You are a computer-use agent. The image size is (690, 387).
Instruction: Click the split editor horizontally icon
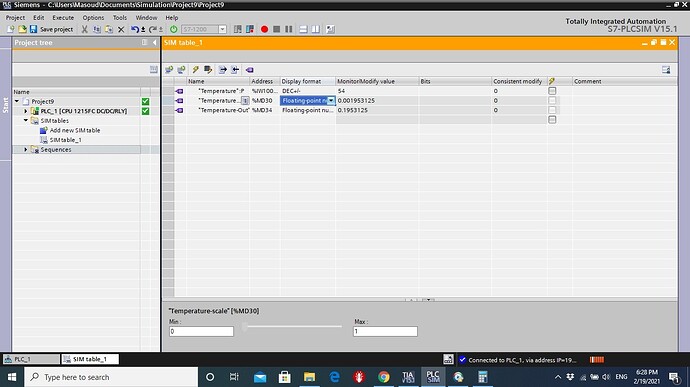(303, 29)
